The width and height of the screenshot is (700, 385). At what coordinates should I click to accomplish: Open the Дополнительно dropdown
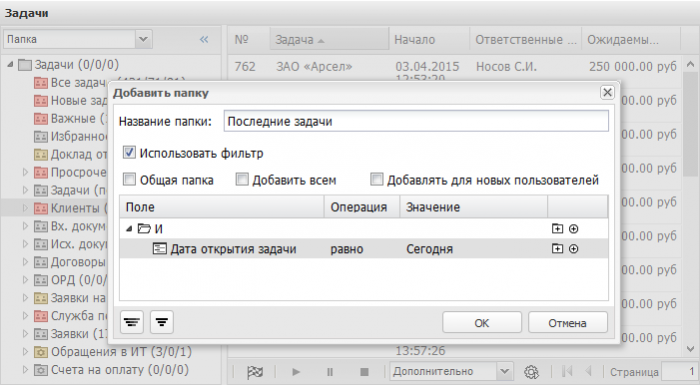pos(504,371)
